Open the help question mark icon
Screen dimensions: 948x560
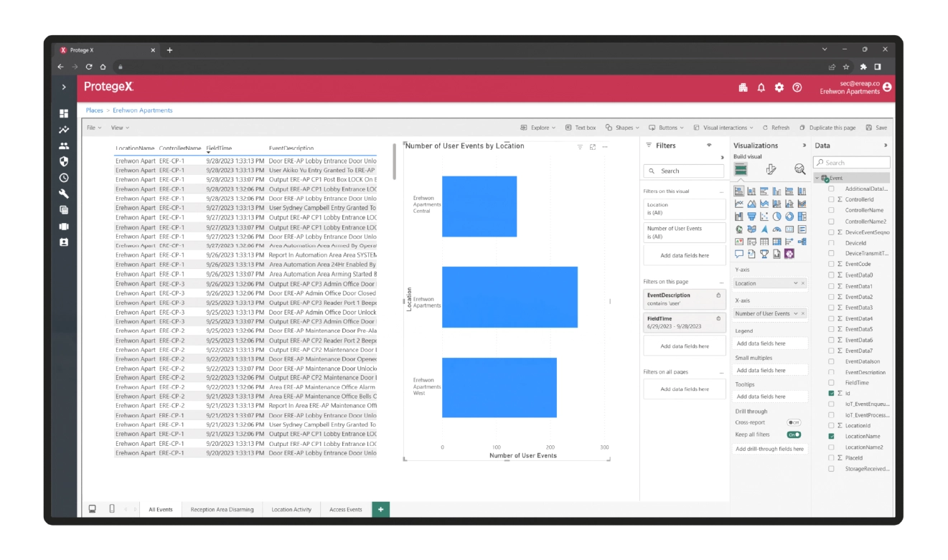pyautogui.click(x=797, y=87)
